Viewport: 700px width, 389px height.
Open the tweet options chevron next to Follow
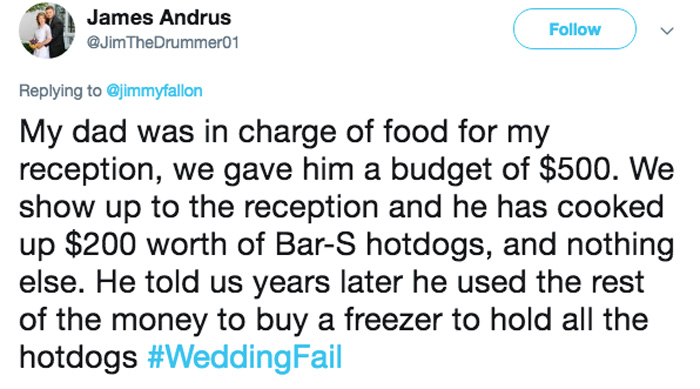667,31
